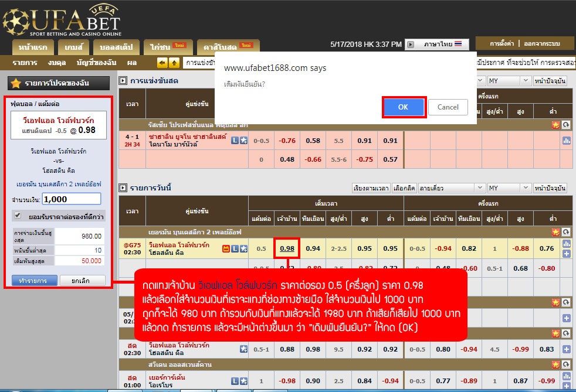Click the L icon in ซาฮาลิน row

(x=235, y=140)
